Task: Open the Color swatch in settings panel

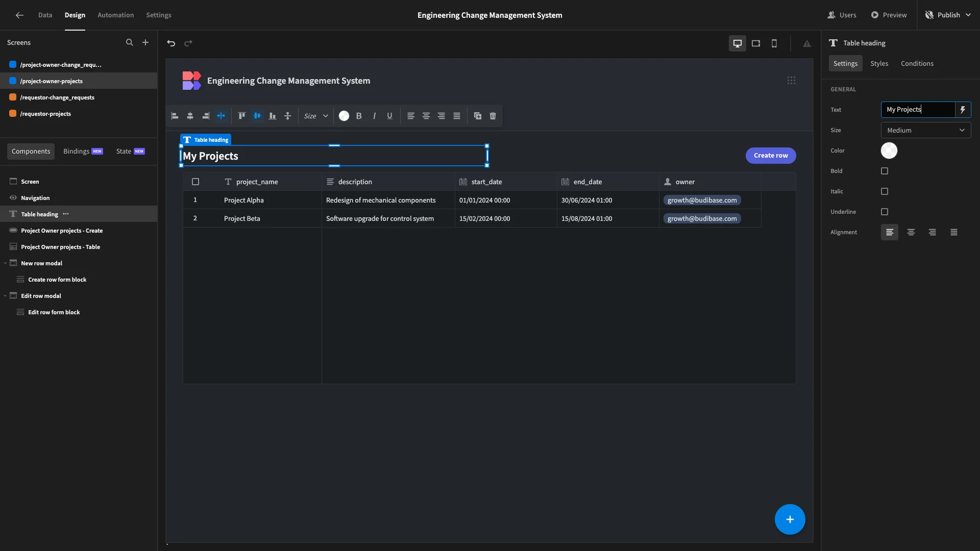Action: point(889,151)
